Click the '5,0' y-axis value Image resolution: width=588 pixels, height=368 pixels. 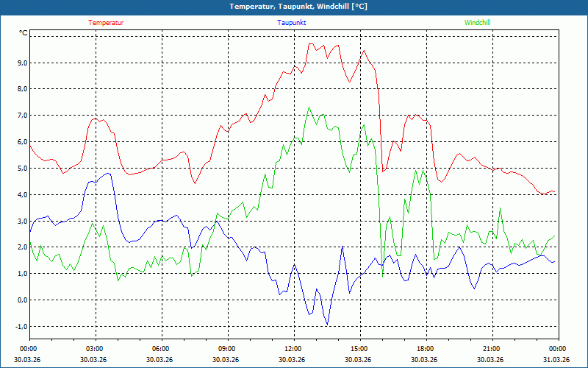pos(23,169)
